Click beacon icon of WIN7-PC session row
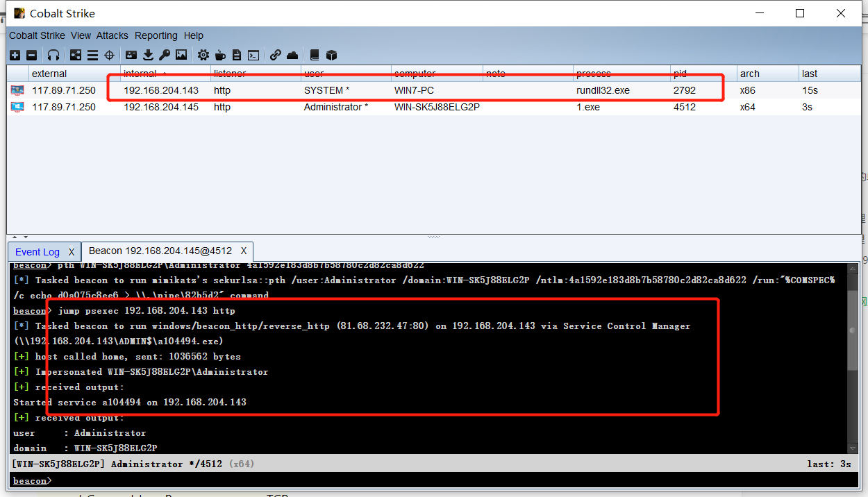868x497 pixels. (17, 90)
